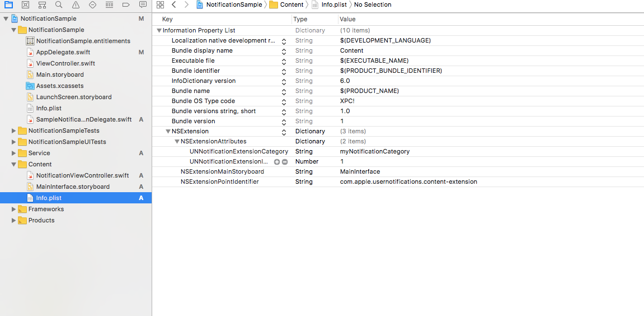Edit the MainInterface value
Image resolution: width=644 pixels, height=316 pixels.
click(x=360, y=171)
